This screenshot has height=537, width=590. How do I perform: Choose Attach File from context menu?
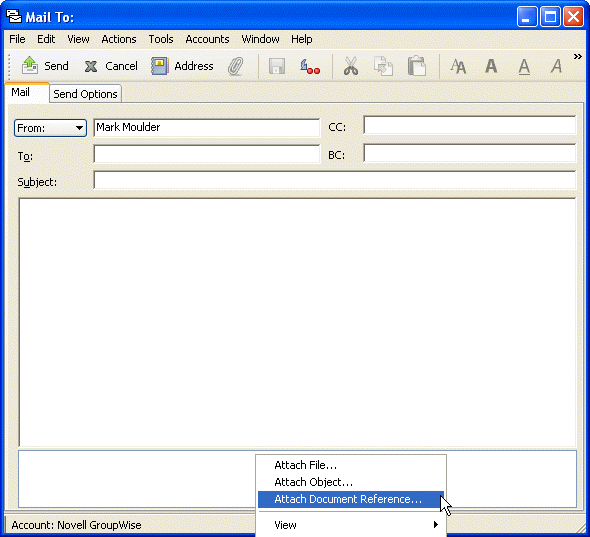click(x=351, y=465)
